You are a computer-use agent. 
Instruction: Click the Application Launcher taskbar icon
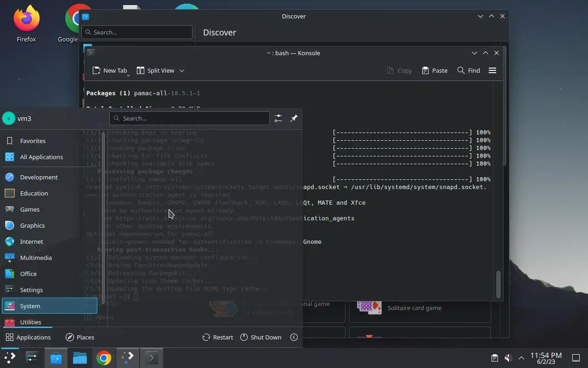point(10,357)
